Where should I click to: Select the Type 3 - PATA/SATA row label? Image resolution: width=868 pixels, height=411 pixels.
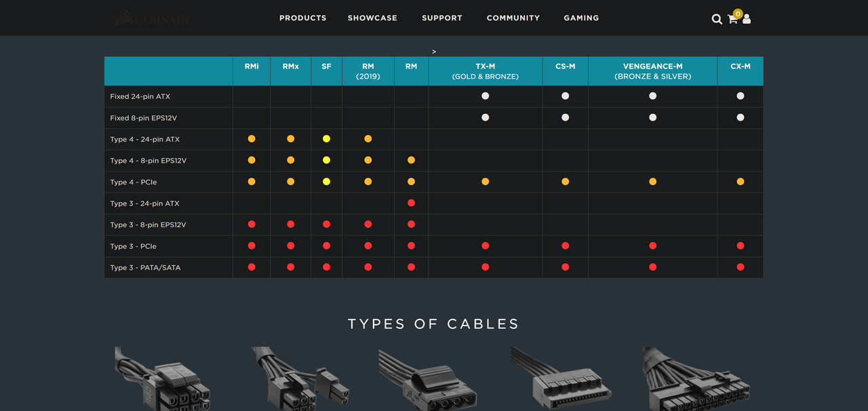[x=146, y=267]
